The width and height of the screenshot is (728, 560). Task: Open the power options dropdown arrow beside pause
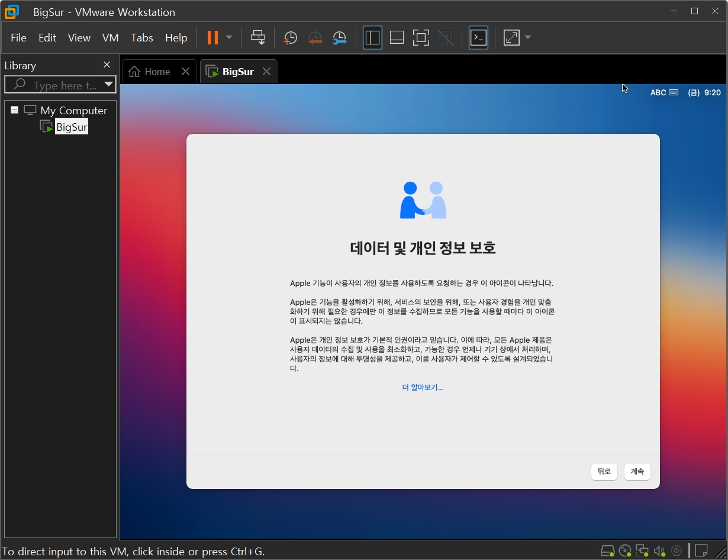pos(229,37)
